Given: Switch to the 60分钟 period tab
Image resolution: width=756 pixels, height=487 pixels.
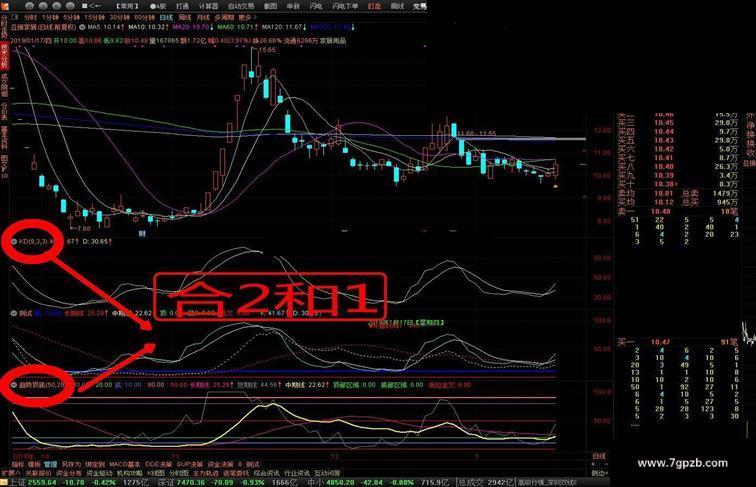Looking at the screenshot, I should click(145, 17).
